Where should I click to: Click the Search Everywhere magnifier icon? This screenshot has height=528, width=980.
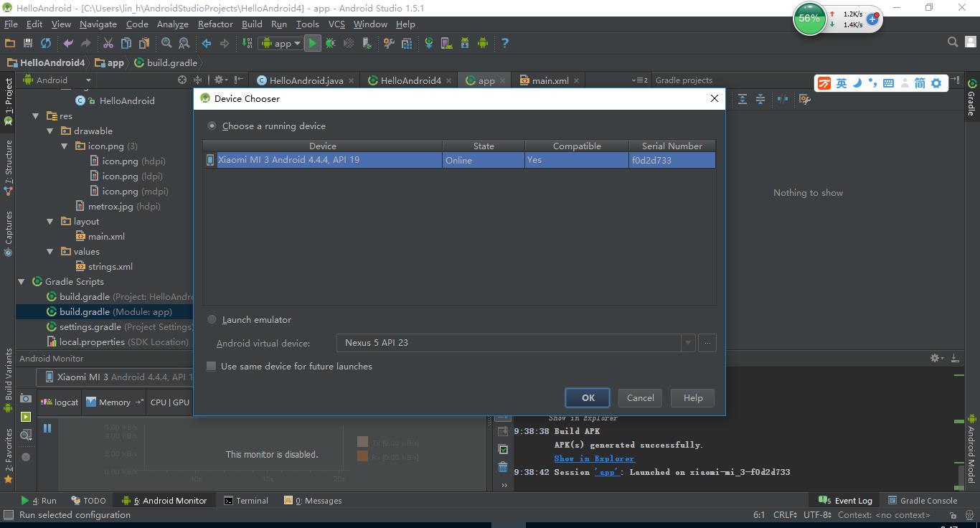point(953,42)
